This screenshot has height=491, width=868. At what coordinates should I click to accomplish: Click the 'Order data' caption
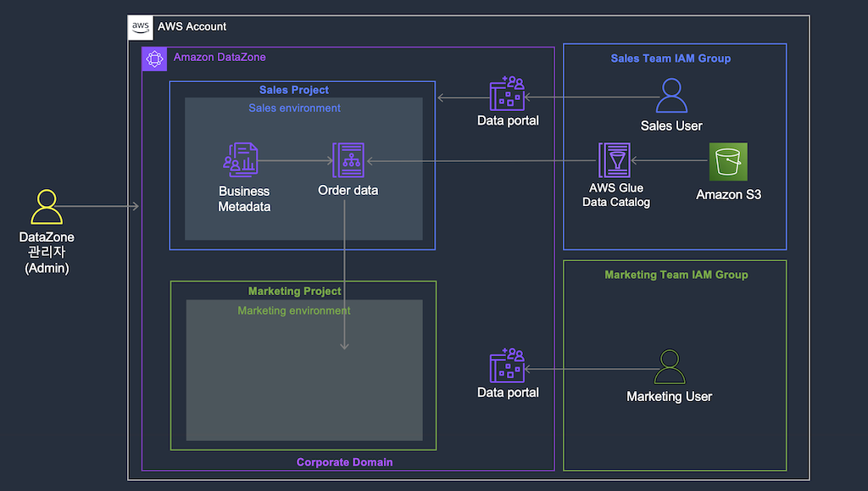[x=348, y=190]
